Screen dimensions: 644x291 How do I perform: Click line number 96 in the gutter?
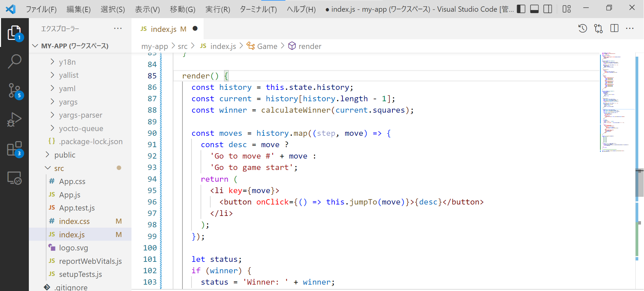pyautogui.click(x=152, y=202)
